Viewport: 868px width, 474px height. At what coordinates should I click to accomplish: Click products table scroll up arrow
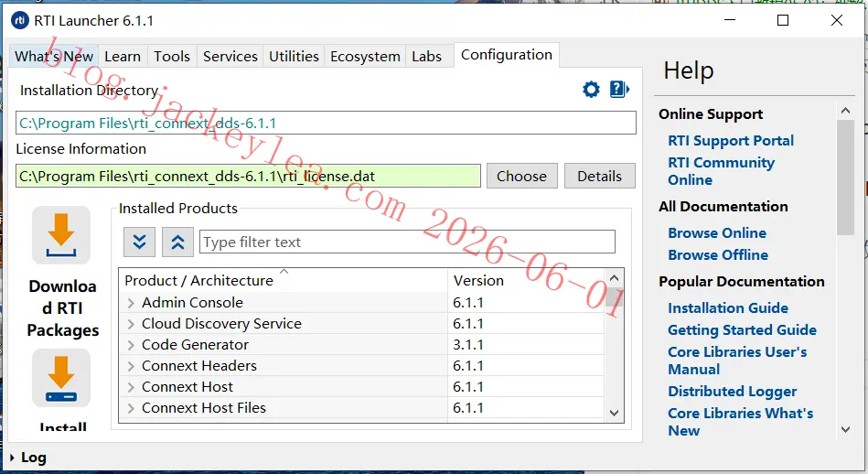[614, 277]
